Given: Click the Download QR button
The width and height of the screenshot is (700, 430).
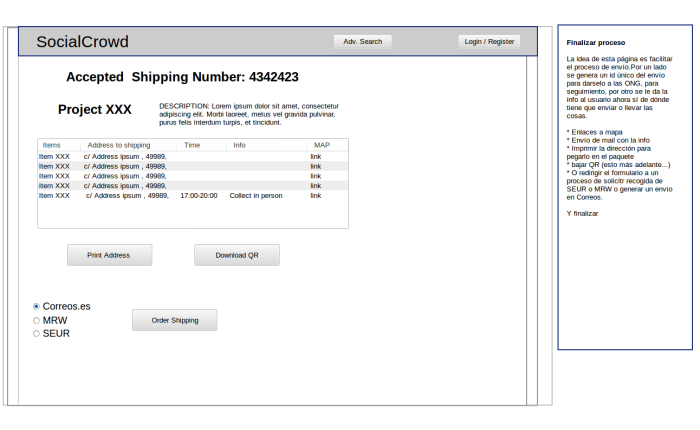Looking at the screenshot, I should pyautogui.click(x=236, y=255).
